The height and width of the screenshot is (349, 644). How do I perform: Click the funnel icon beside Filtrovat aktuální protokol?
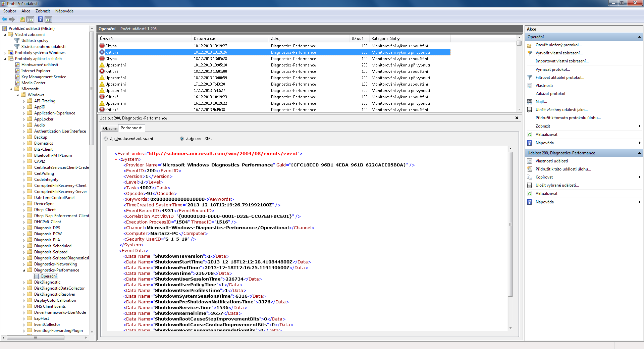click(530, 78)
